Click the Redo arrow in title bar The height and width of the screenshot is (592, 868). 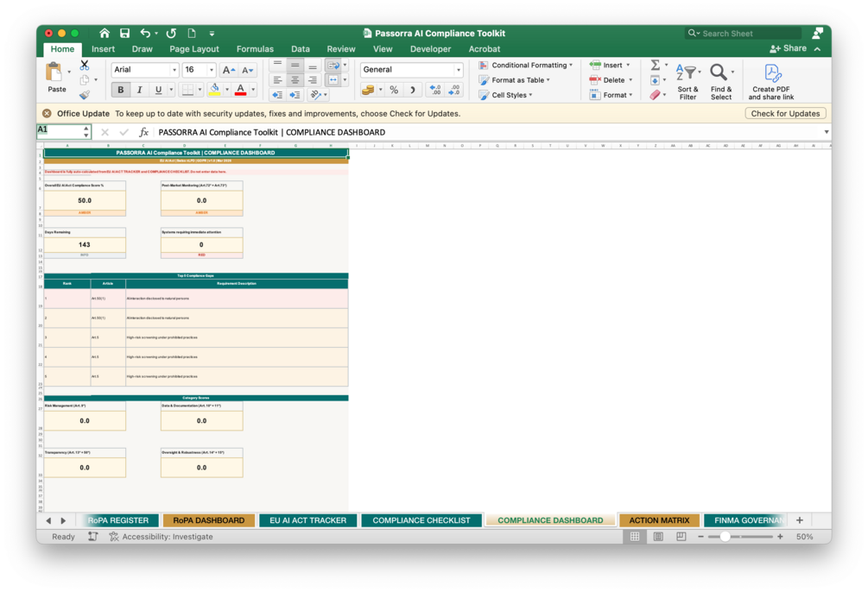pyautogui.click(x=171, y=33)
